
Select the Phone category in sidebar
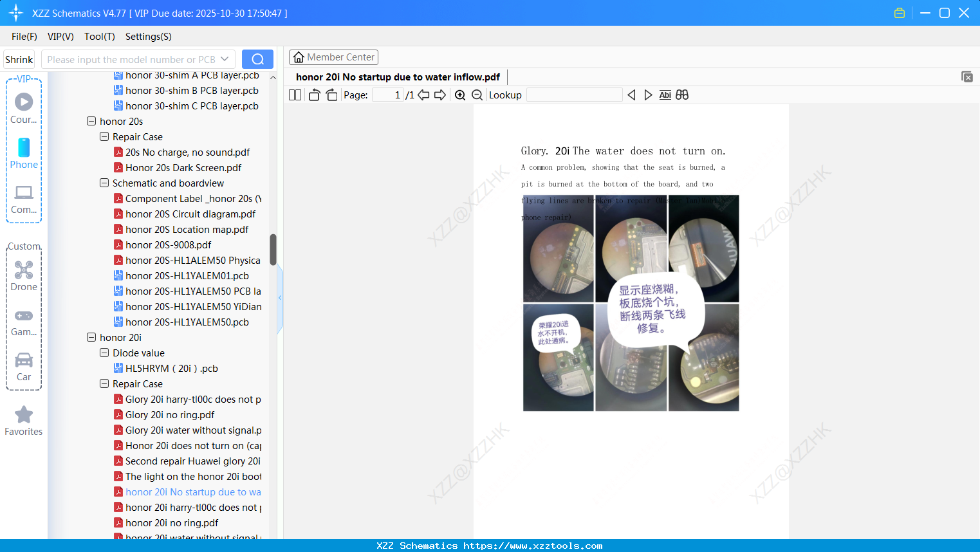(24, 153)
